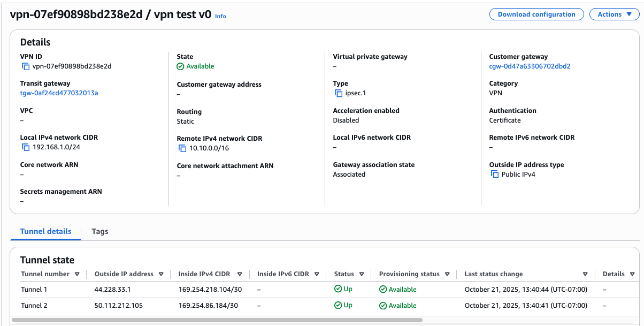This screenshot has width=644, height=326.
Task: Copy the Local IPv4 network CIDR
Action: coord(25,147)
